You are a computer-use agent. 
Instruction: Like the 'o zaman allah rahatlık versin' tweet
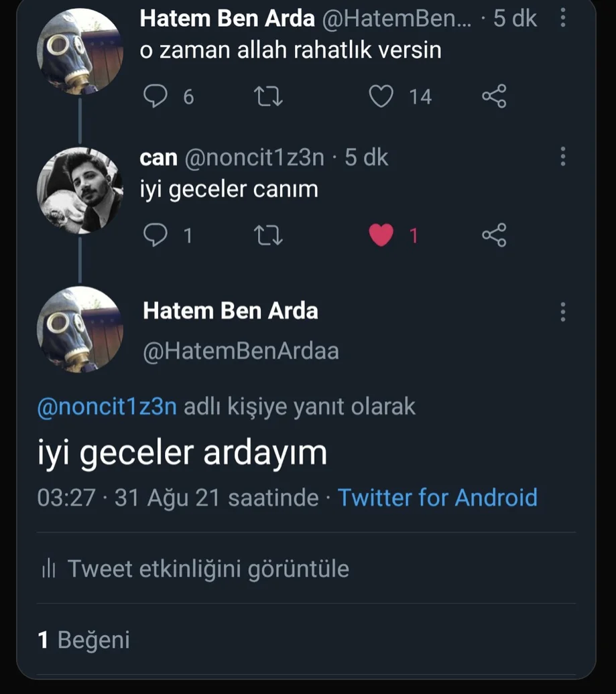(x=381, y=96)
